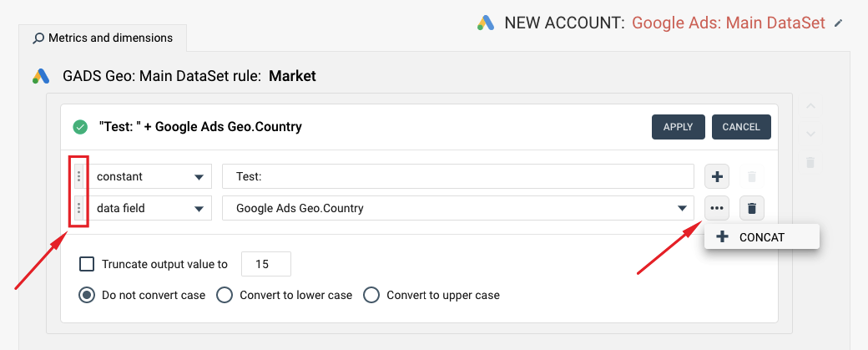Screen dimensions: 868x350
Task: Switch to Metrics and dimensions tab
Action: click(103, 38)
